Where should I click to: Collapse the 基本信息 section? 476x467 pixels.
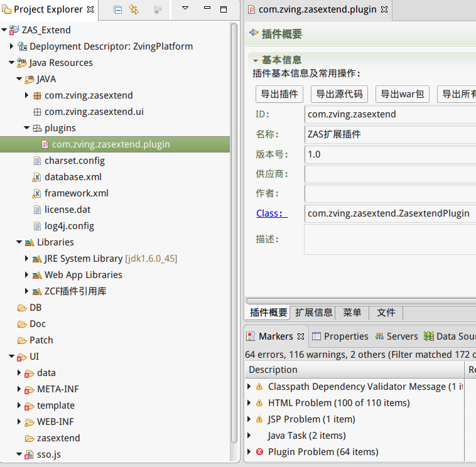click(256, 60)
